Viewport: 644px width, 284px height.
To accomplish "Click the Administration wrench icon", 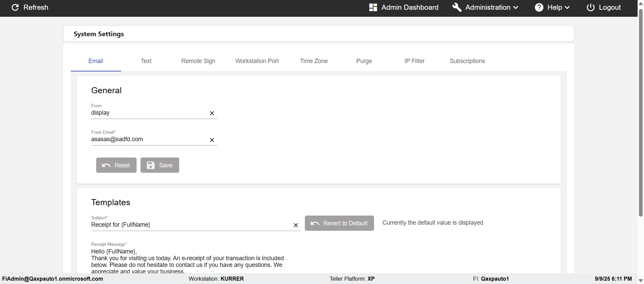I will point(457,7).
